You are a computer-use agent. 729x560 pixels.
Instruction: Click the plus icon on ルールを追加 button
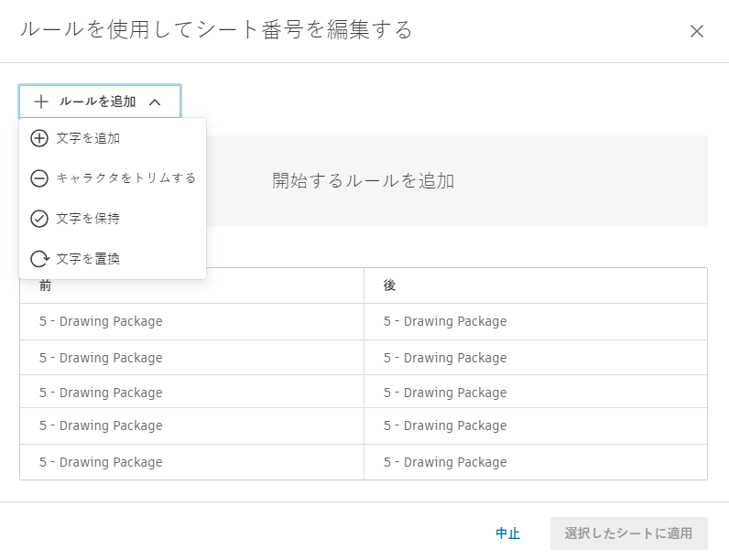(40, 102)
